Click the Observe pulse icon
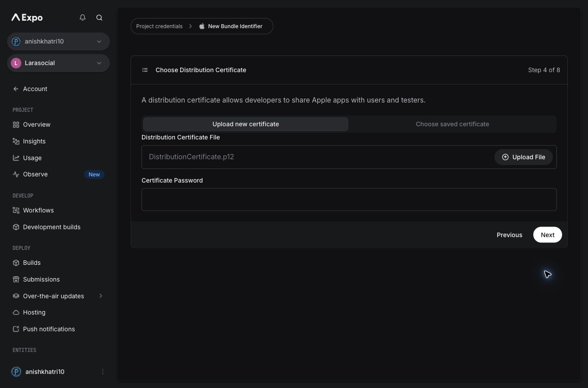Image resolution: width=588 pixels, height=388 pixels. pos(16,174)
